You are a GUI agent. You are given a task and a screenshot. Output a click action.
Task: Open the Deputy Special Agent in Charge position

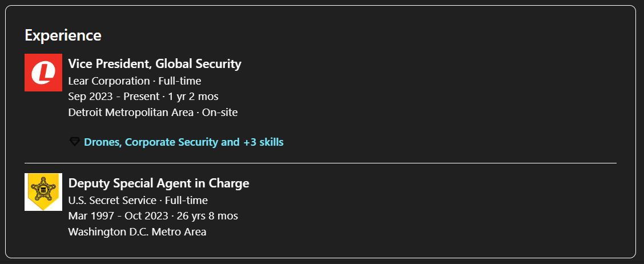(x=159, y=183)
